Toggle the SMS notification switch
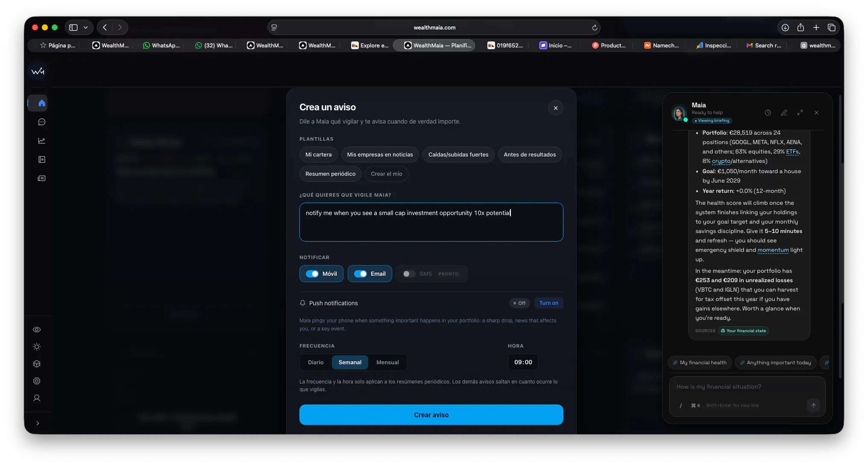Screen dimensions: 868x466 [x=409, y=274]
